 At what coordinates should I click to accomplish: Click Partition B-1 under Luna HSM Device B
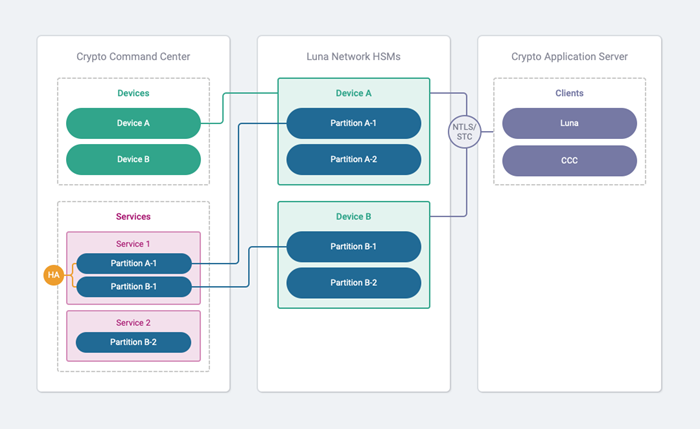pyautogui.click(x=353, y=247)
